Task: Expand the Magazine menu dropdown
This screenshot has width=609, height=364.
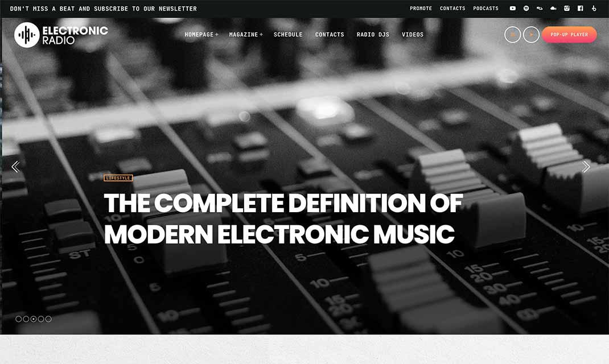Action: pos(245,35)
